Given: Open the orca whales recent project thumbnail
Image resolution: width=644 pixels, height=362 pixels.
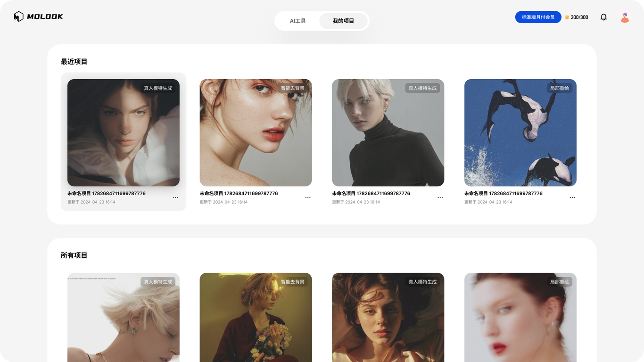Looking at the screenshot, I should 520,132.
